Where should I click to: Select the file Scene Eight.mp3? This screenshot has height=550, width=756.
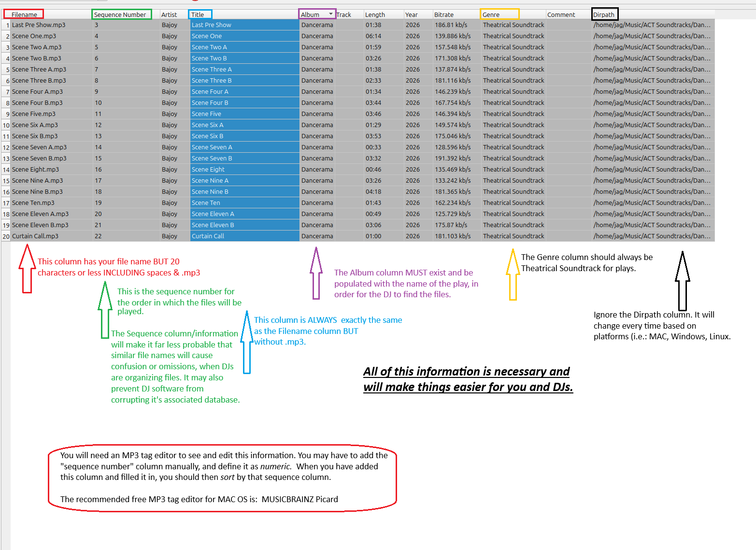point(35,169)
